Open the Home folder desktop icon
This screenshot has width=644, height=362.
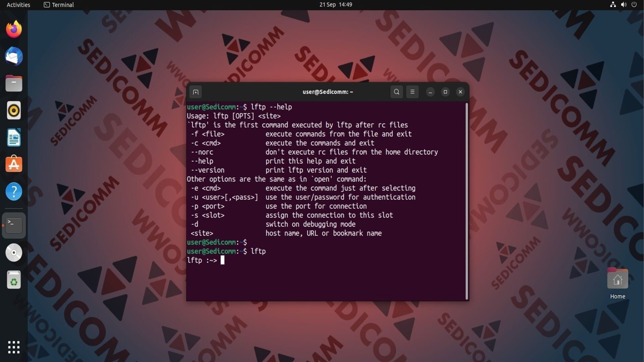[x=618, y=284]
